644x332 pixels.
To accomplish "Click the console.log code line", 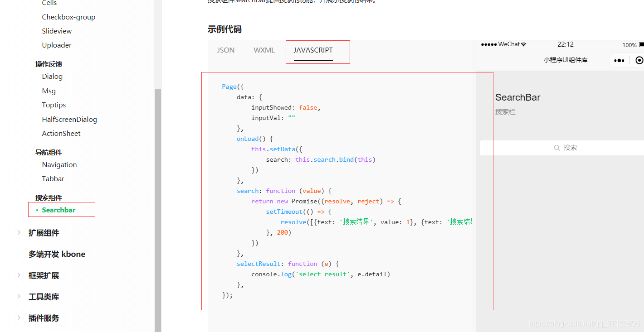I will pyautogui.click(x=321, y=274).
